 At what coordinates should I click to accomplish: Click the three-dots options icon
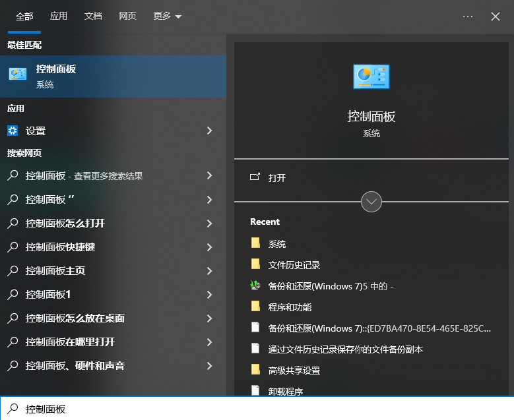[468, 16]
